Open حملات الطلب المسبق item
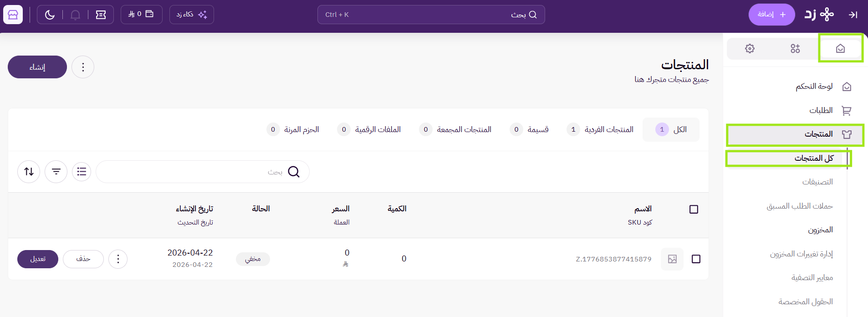The width and height of the screenshot is (868, 317). pyautogui.click(x=800, y=206)
